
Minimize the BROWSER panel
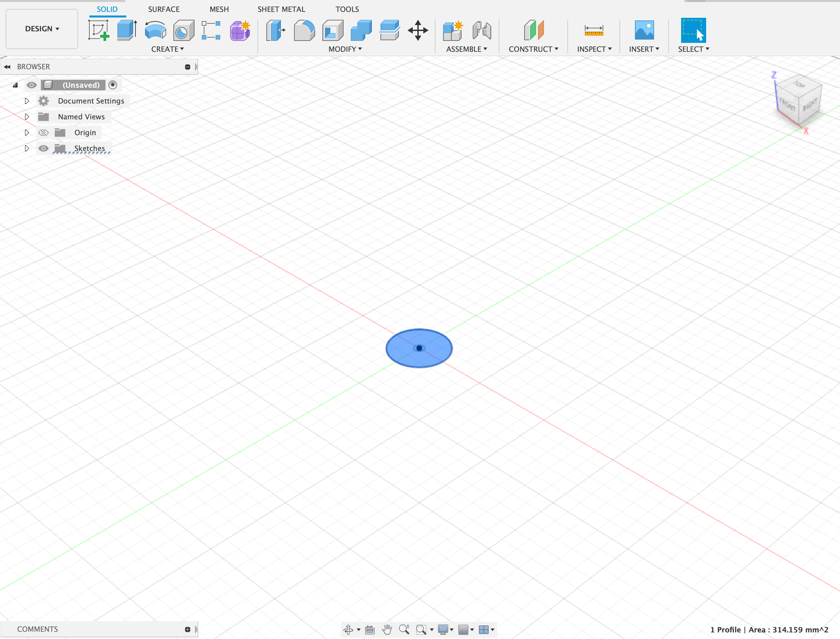tap(188, 67)
